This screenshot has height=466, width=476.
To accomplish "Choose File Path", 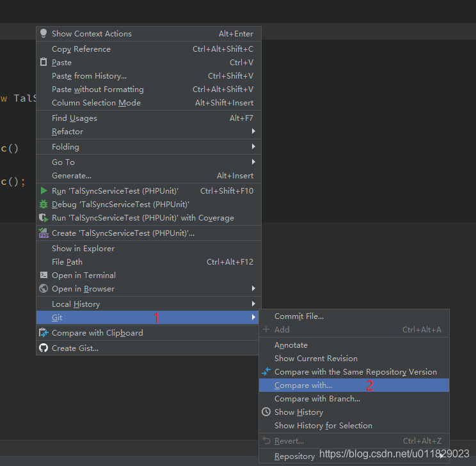I will [x=148, y=262].
